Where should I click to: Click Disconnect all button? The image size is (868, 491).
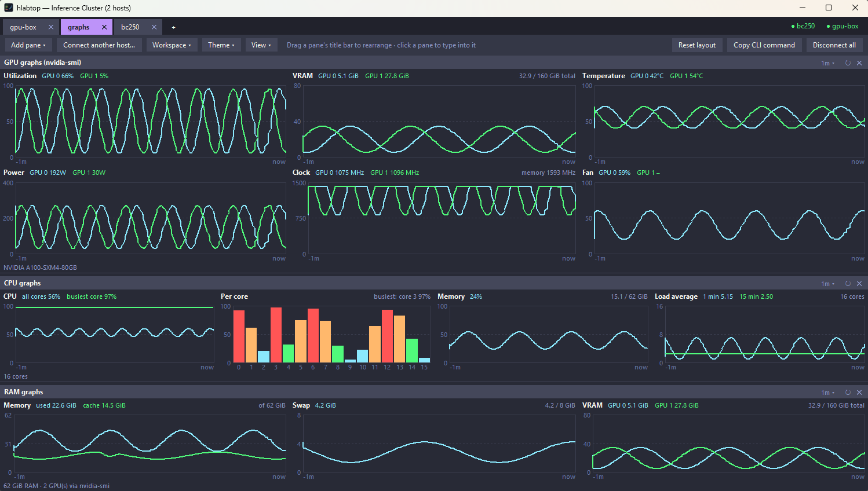click(834, 45)
